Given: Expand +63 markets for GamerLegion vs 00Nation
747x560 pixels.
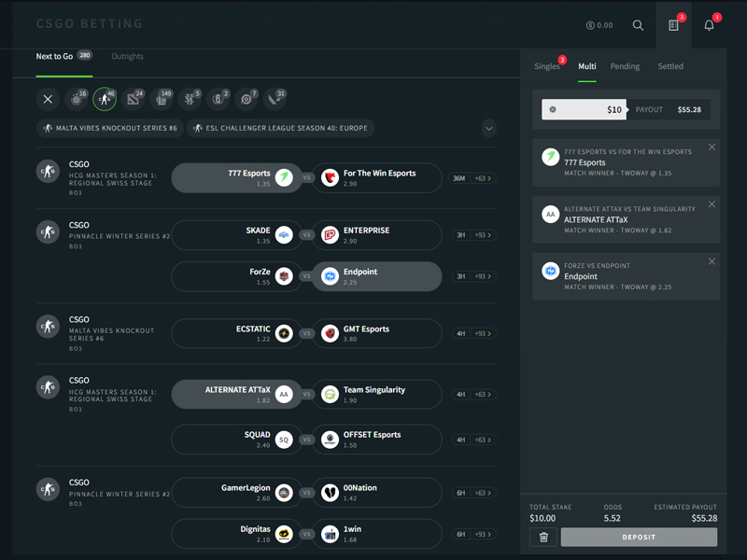Looking at the screenshot, I should (x=483, y=493).
